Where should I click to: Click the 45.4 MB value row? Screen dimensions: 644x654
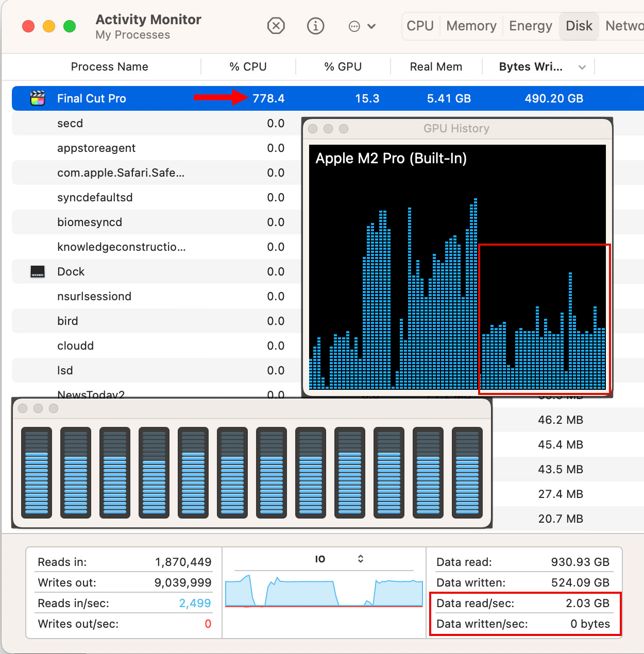tap(561, 444)
